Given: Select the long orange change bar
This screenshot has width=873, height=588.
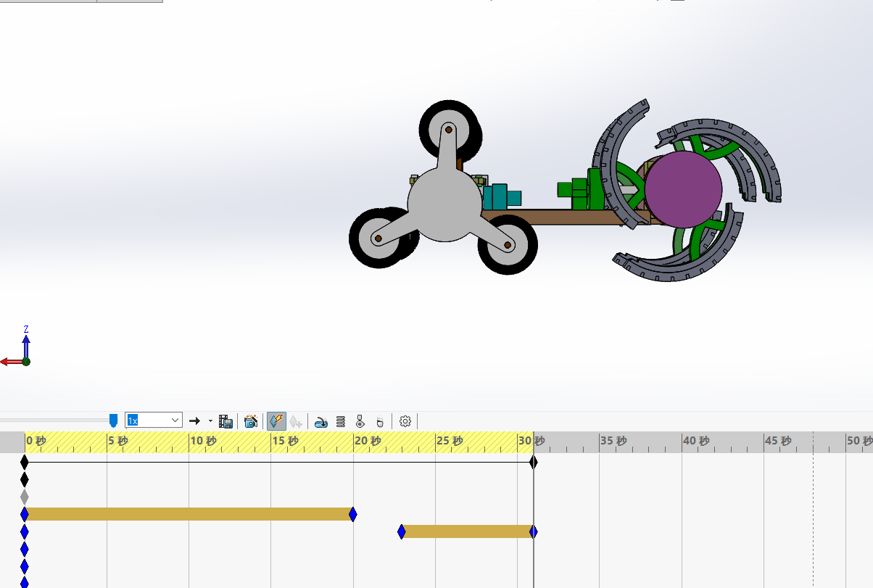Looking at the screenshot, I should [x=189, y=514].
